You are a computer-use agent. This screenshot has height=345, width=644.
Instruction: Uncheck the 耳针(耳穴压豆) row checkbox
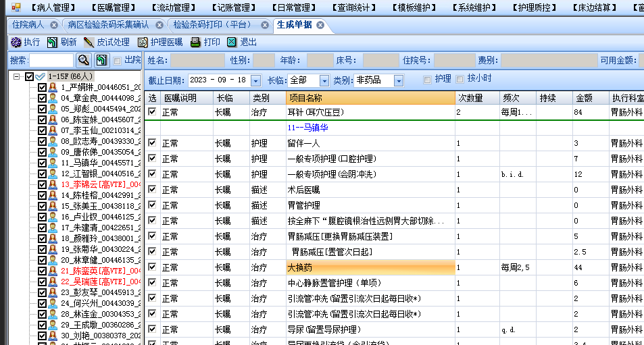pyautogui.click(x=152, y=111)
